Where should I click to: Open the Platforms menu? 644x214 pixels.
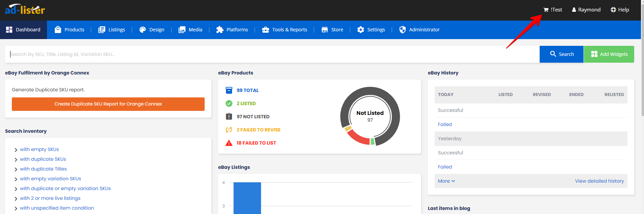click(x=232, y=30)
